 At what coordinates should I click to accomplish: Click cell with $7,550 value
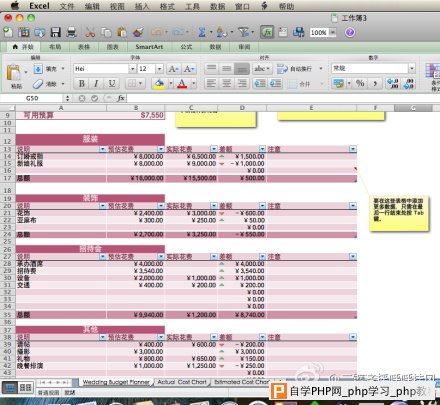pos(136,115)
